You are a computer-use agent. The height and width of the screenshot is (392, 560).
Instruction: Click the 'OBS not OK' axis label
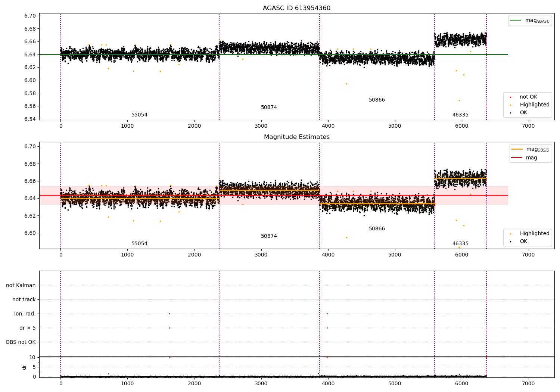pos(21,342)
